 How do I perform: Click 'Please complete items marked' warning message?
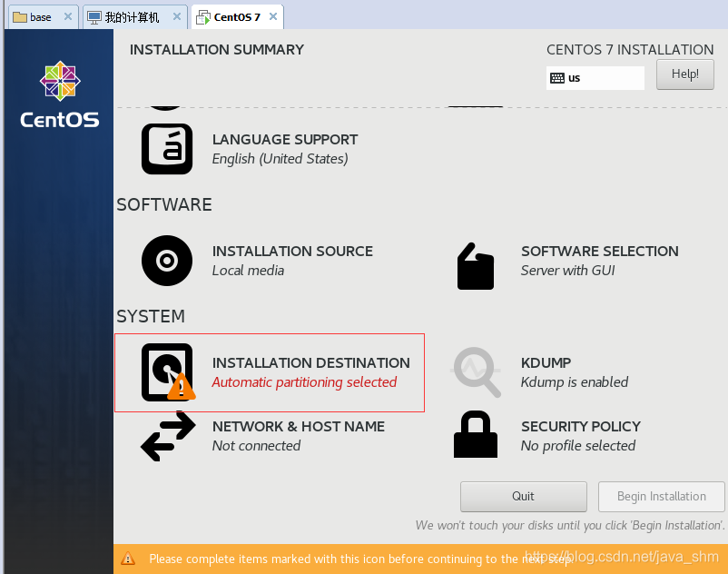pyautogui.click(x=360, y=559)
